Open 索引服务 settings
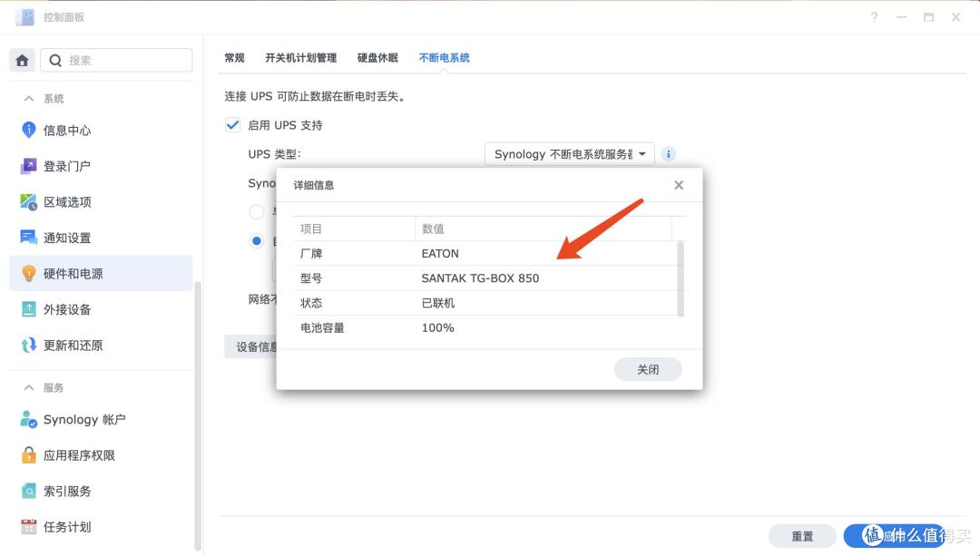 pos(102,491)
